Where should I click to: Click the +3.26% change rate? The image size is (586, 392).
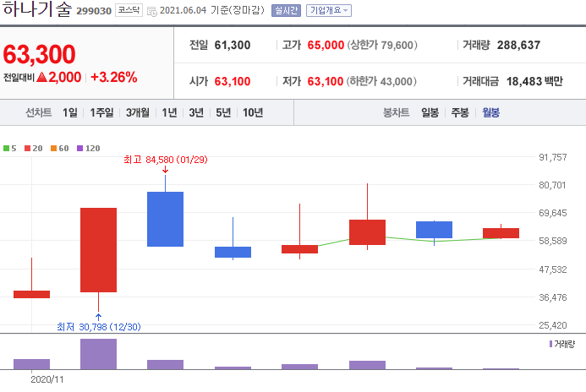(x=113, y=77)
